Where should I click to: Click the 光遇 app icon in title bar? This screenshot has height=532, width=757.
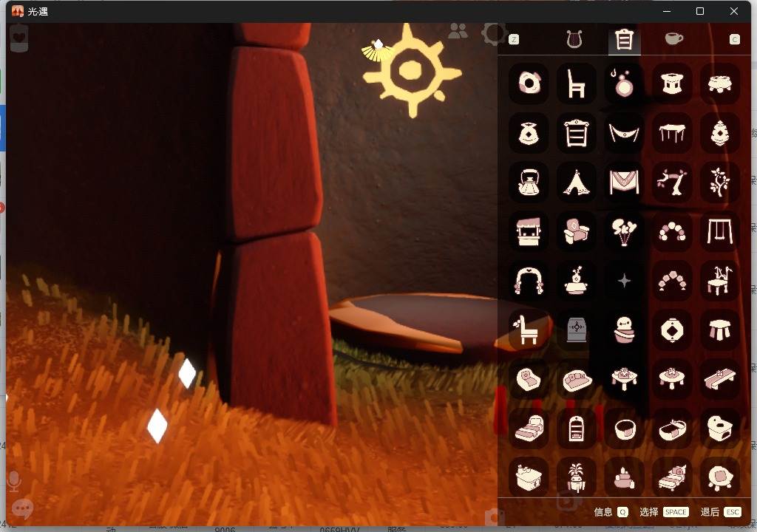(18, 11)
